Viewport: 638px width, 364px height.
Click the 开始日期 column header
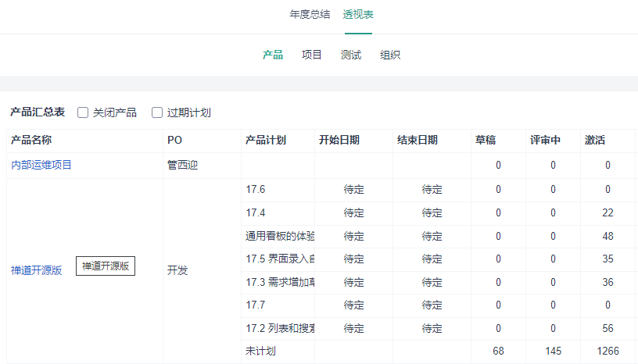(339, 141)
